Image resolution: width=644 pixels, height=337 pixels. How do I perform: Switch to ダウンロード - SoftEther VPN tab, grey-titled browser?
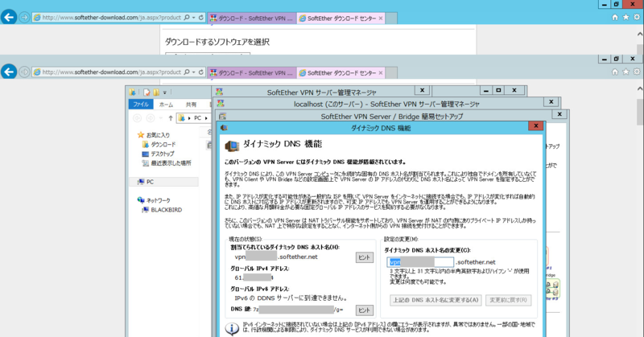(x=252, y=72)
